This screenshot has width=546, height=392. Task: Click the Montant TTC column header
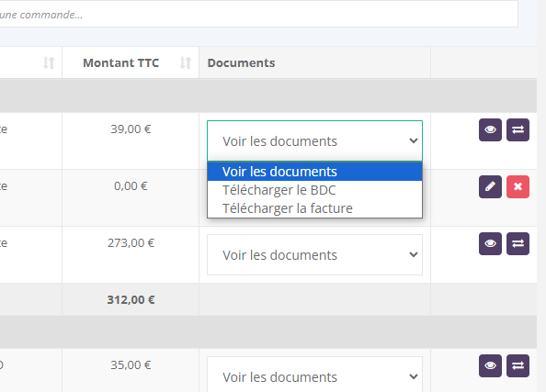[x=120, y=63]
